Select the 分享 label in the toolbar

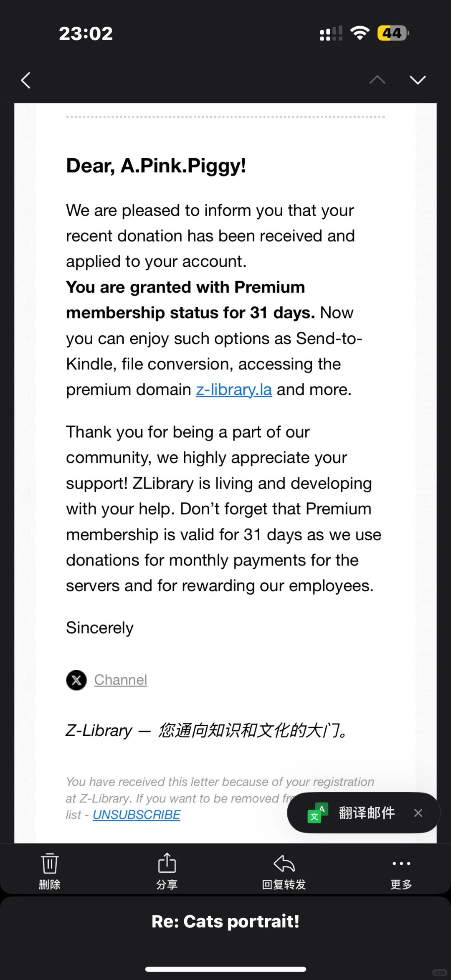167,884
